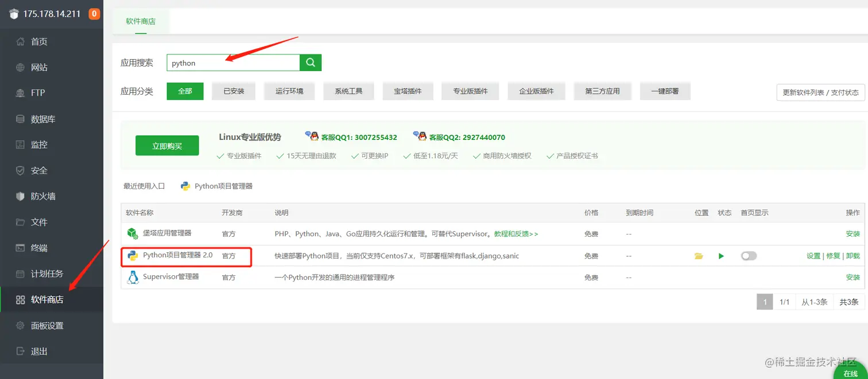868x379 pixels.
Task: Select 软件商店 in the sidebar
Action: point(52,299)
